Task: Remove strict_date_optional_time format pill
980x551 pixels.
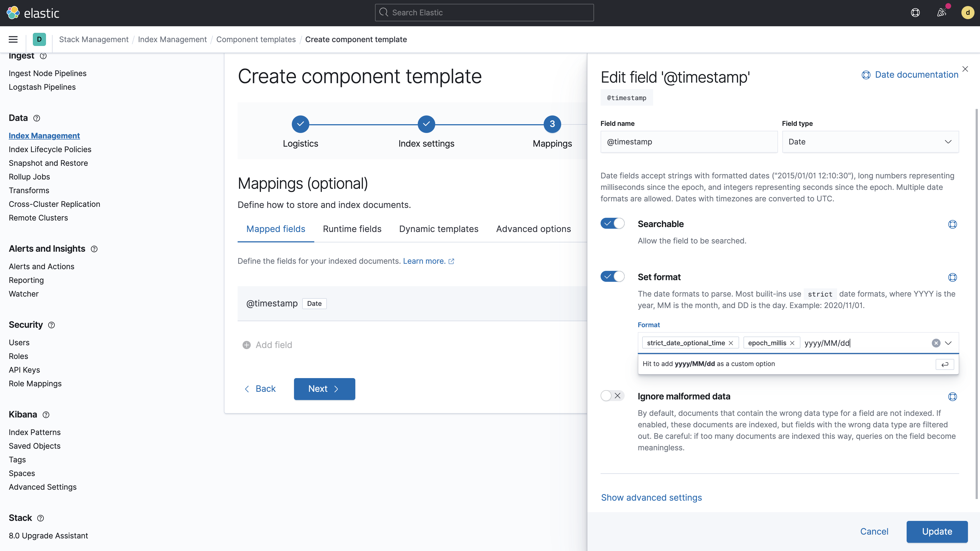Action: (x=731, y=343)
